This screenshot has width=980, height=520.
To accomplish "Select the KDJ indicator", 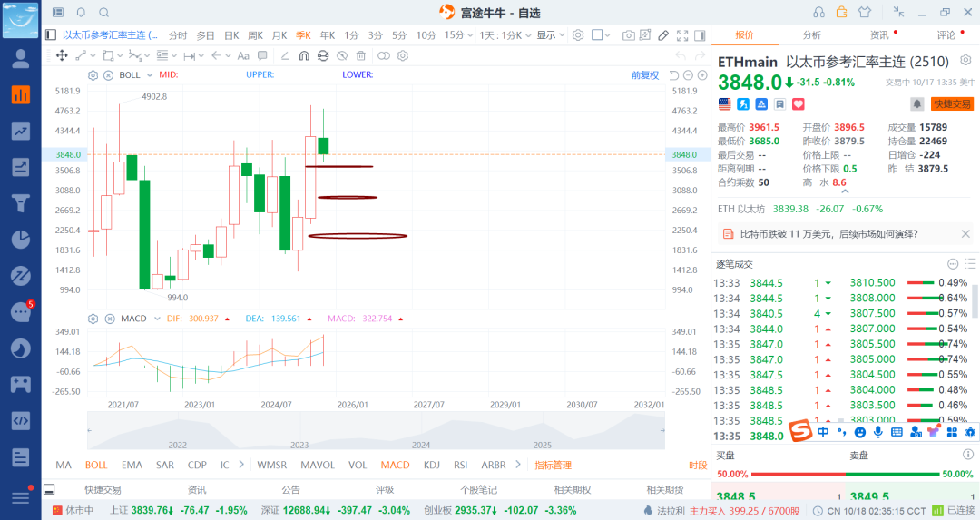I will pos(432,465).
